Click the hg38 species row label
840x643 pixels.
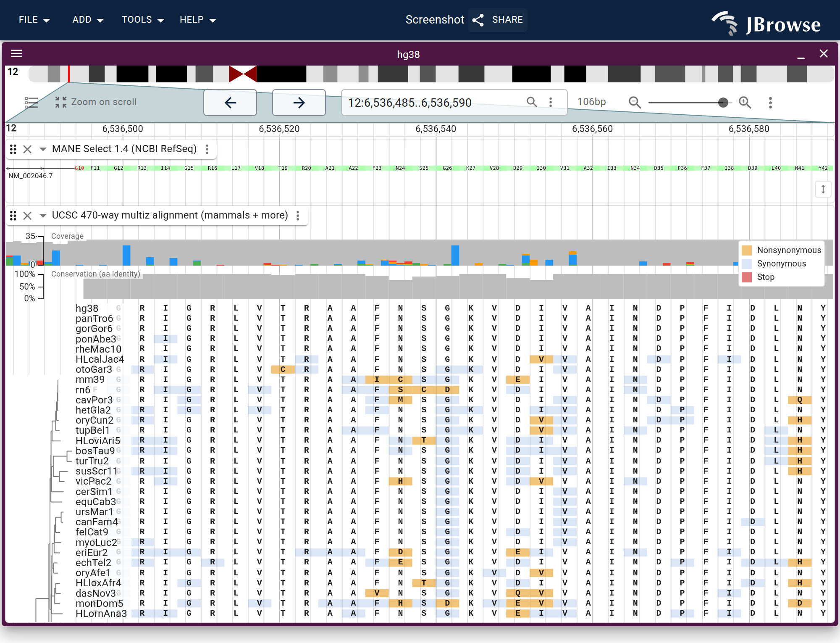(x=87, y=308)
